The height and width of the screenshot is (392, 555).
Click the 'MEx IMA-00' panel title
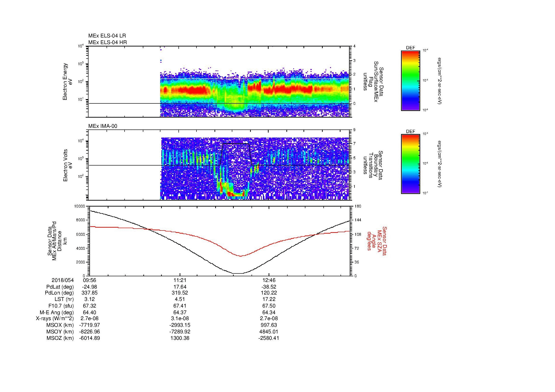coord(103,126)
